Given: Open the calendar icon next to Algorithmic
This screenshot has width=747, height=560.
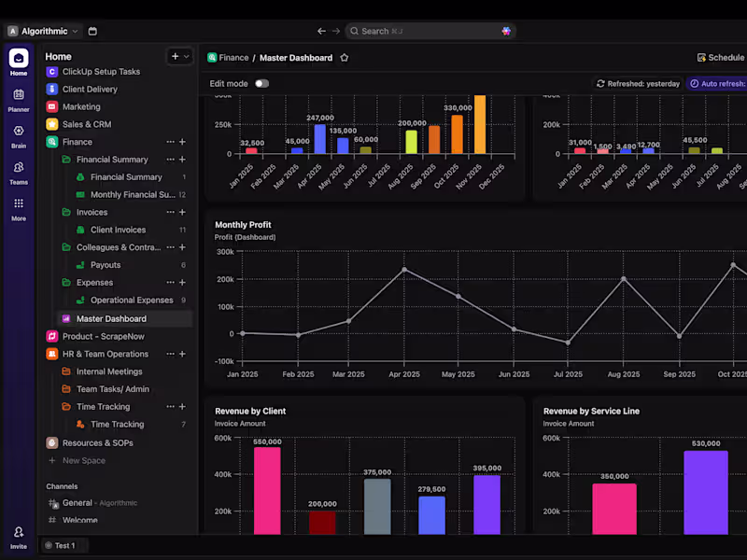Looking at the screenshot, I should [92, 30].
